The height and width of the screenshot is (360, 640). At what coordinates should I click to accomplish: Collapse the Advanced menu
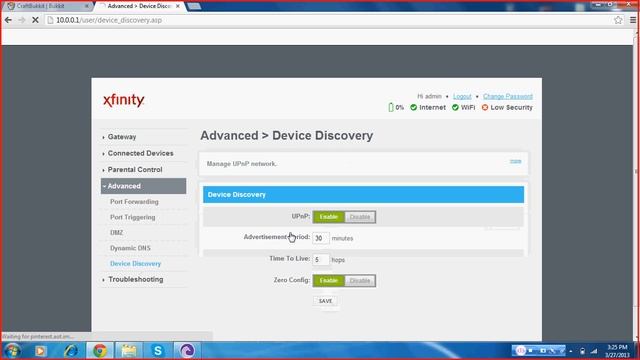pos(143,186)
